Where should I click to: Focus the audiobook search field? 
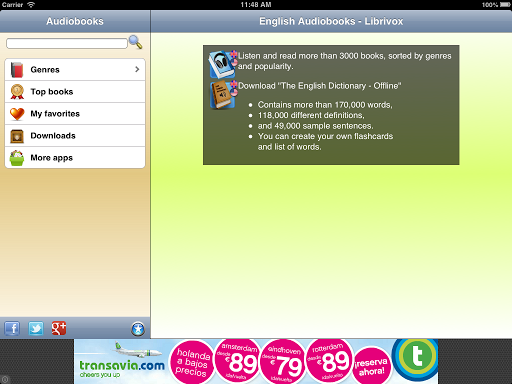67,43
